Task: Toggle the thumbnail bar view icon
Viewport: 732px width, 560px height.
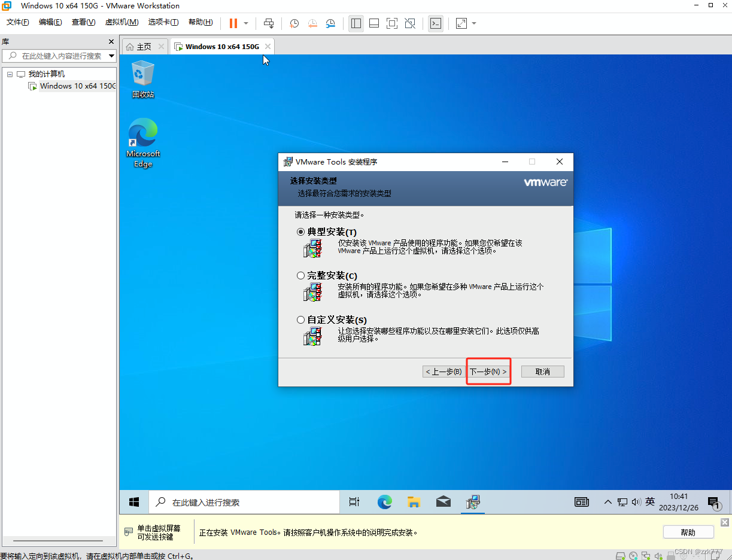Action: pyautogui.click(x=374, y=23)
